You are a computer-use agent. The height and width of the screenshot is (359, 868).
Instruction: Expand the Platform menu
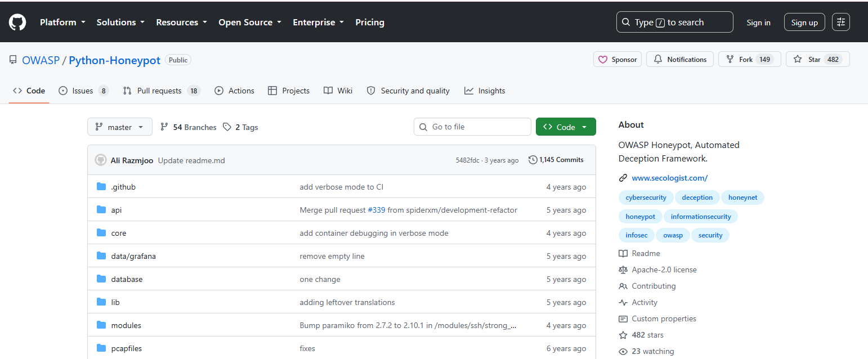tap(62, 23)
